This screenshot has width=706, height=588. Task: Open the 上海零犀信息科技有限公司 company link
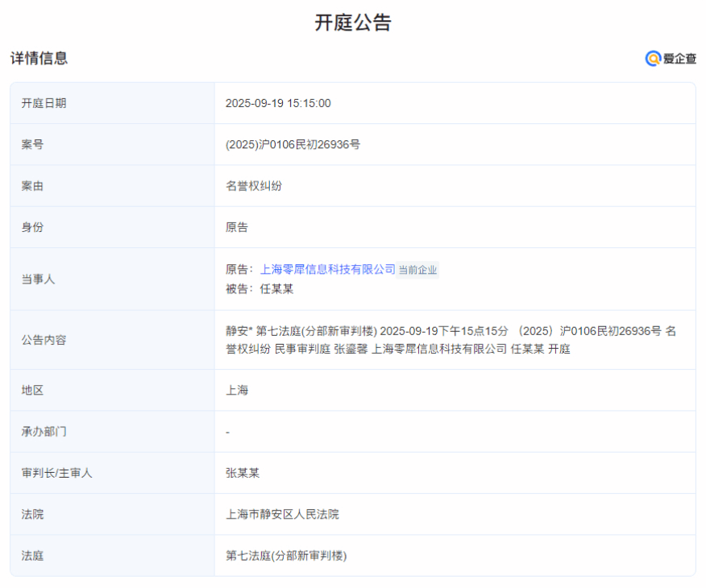tap(327, 270)
